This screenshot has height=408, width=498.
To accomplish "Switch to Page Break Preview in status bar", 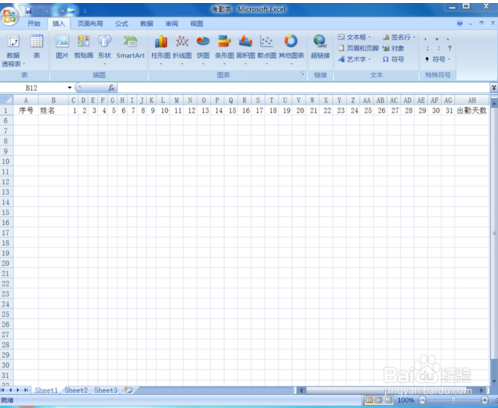I will 389,400.
